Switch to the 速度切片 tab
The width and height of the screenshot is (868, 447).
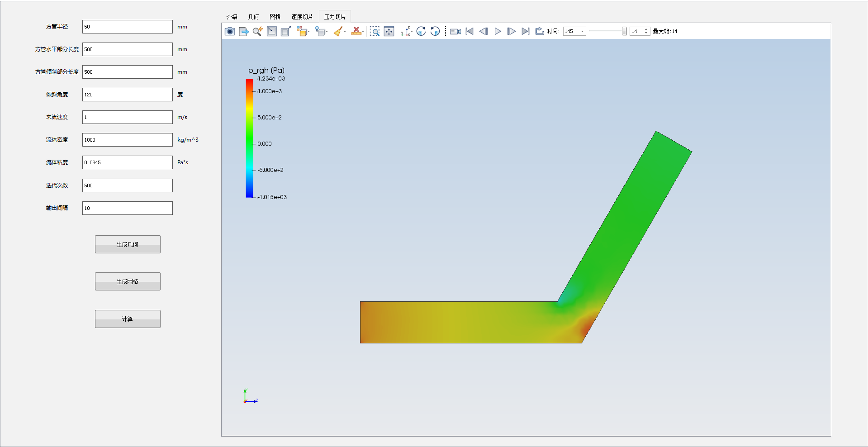(x=302, y=17)
